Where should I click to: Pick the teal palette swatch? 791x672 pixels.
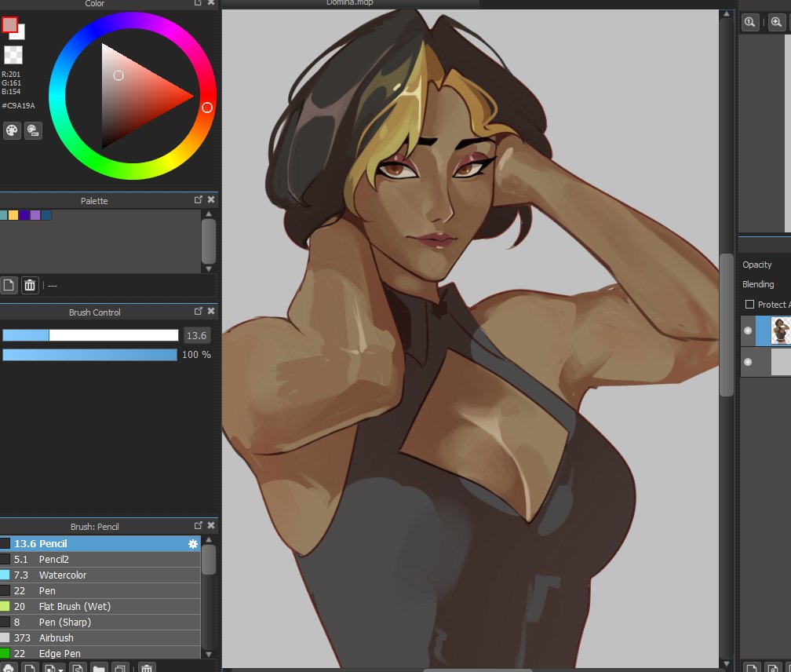coord(3,215)
